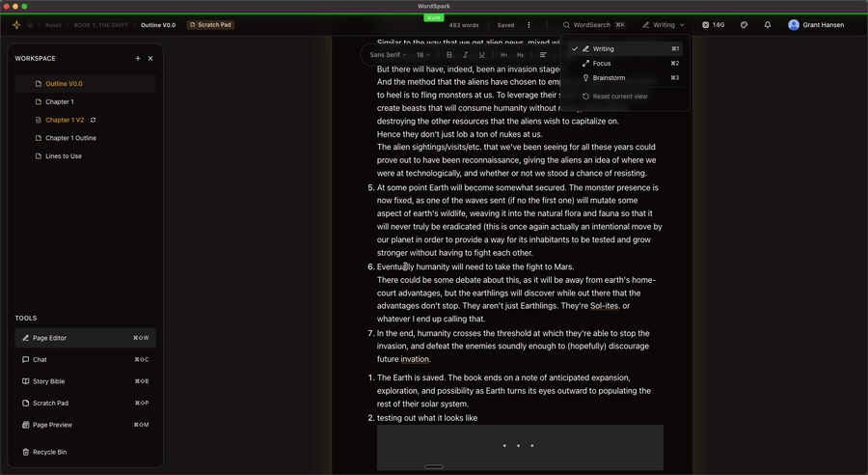Select the checked Writing mode option
The width and height of the screenshot is (868, 475).
coord(627,49)
